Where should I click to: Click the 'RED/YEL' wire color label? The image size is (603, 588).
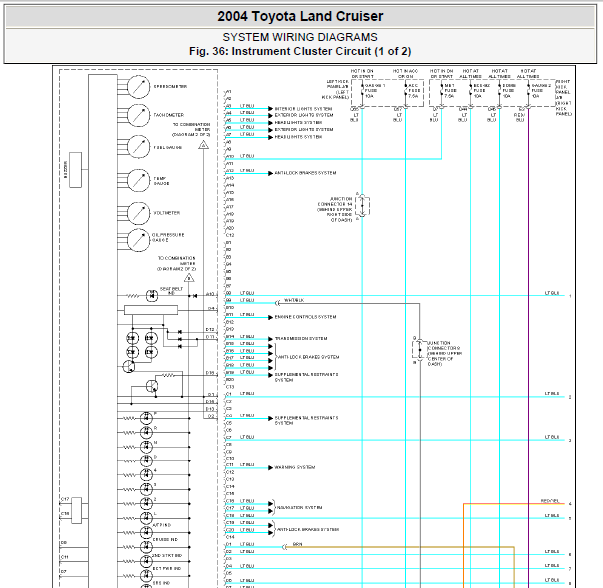click(x=550, y=501)
